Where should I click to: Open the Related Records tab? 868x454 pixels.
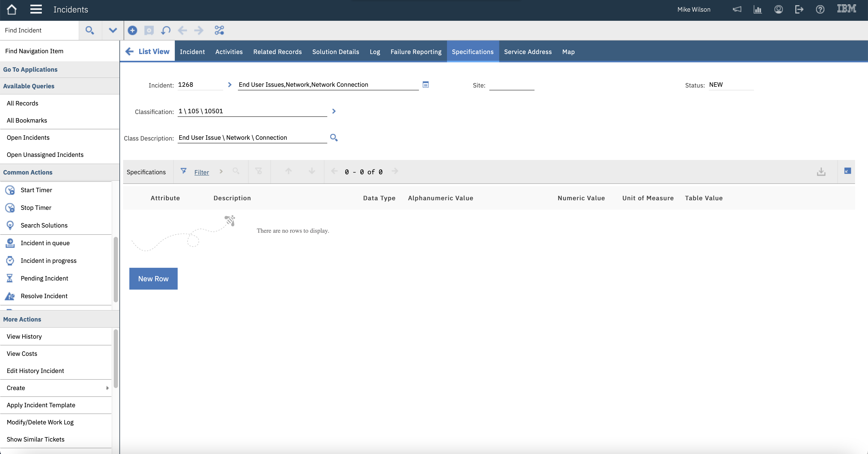pyautogui.click(x=277, y=52)
